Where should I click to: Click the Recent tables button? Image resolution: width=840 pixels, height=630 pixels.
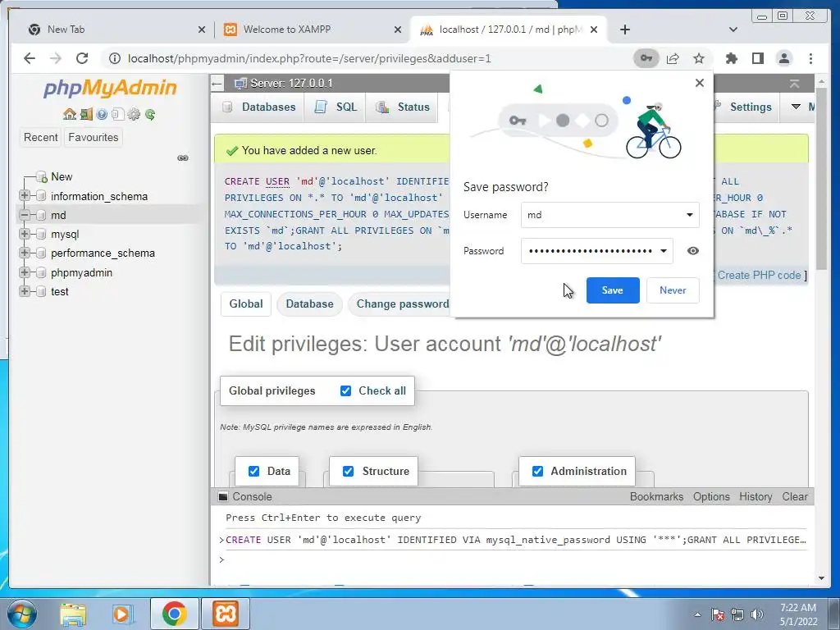click(41, 137)
